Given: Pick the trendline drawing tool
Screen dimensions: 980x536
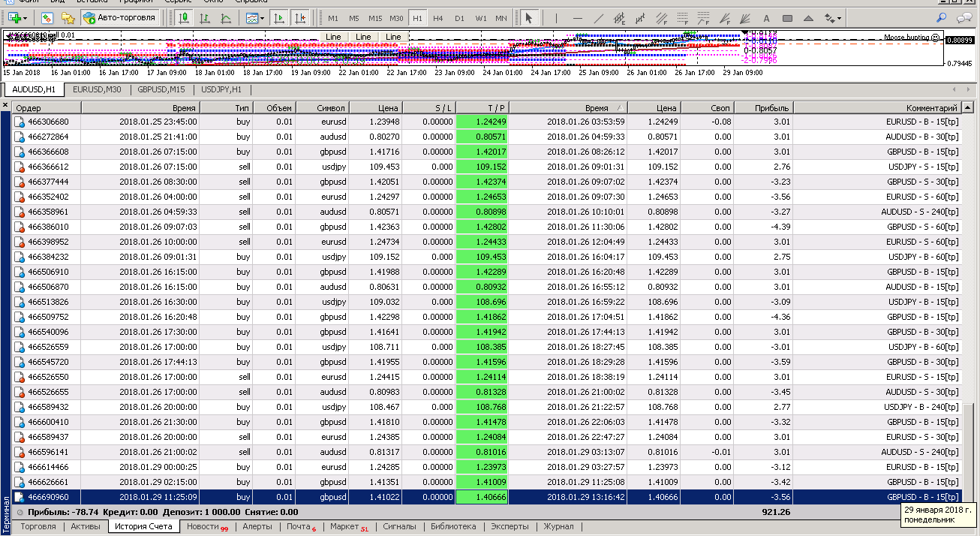Looking at the screenshot, I should [598, 17].
